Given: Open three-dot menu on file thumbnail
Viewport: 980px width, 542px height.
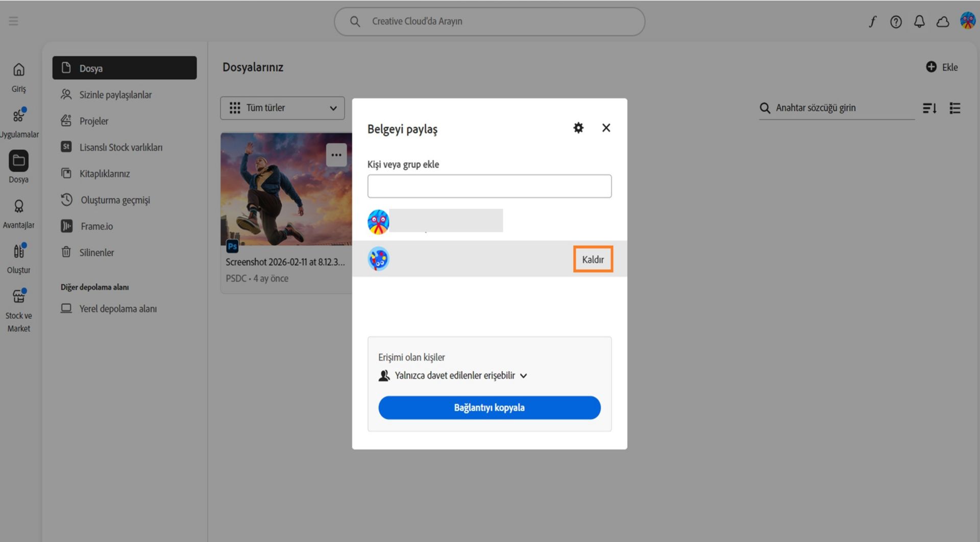Looking at the screenshot, I should (336, 155).
